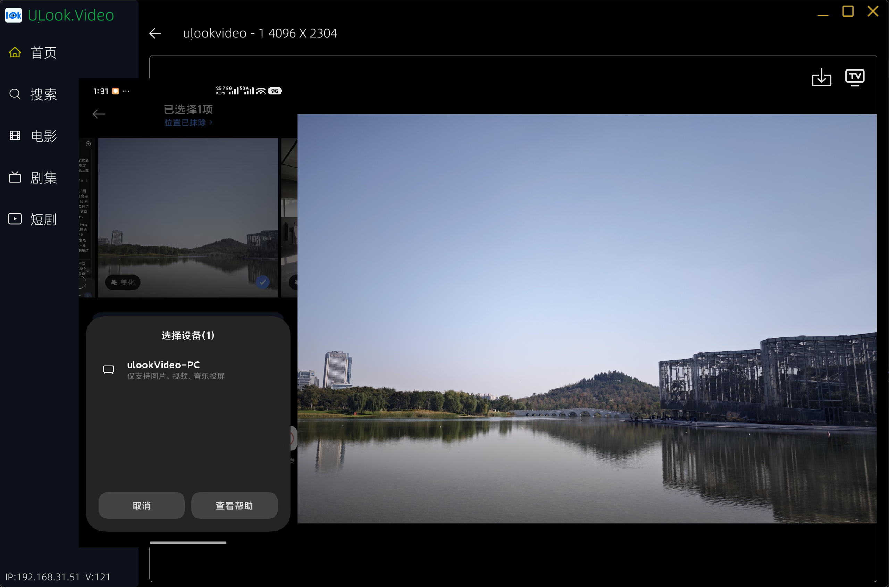The image size is (889, 588).
Task: Click the selected lake thumbnail in phone gallery
Action: (x=188, y=218)
